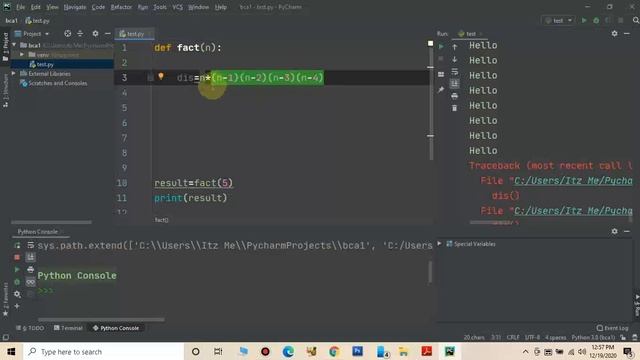This screenshot has width=640, height=360.
Task: Click the yellow light bulb intention icon on line 3
Action: [161, 76]
